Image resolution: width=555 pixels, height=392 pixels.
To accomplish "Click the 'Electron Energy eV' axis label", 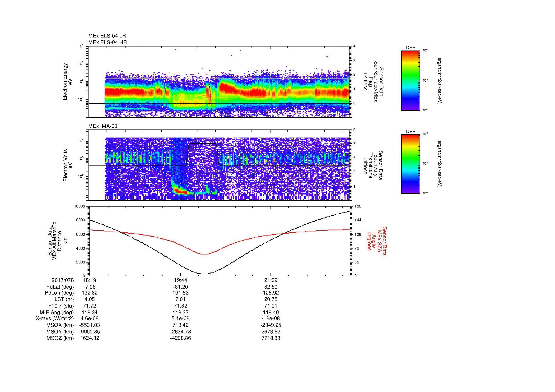I will [68, 82].
